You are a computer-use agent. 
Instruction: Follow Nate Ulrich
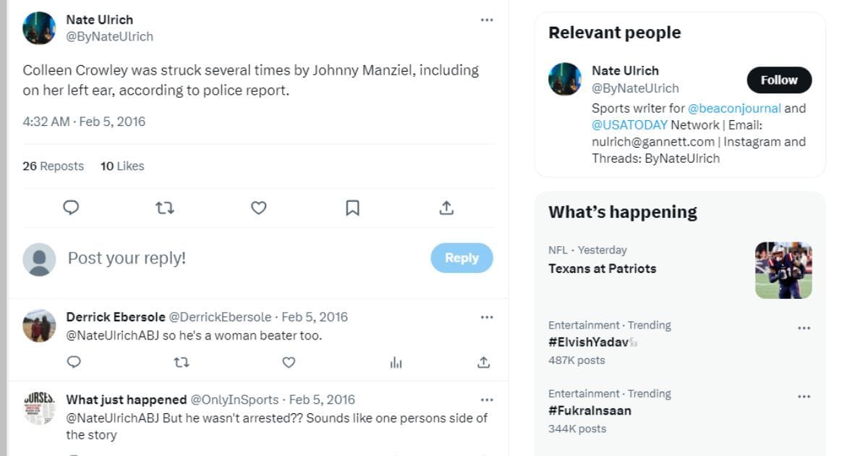pos(779,80)
